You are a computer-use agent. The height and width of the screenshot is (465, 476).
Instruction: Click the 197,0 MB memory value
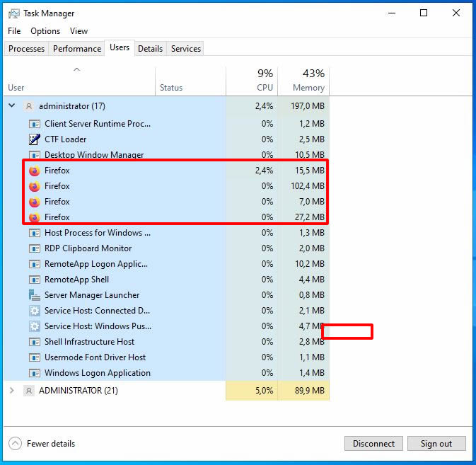[x=308, y=106]
